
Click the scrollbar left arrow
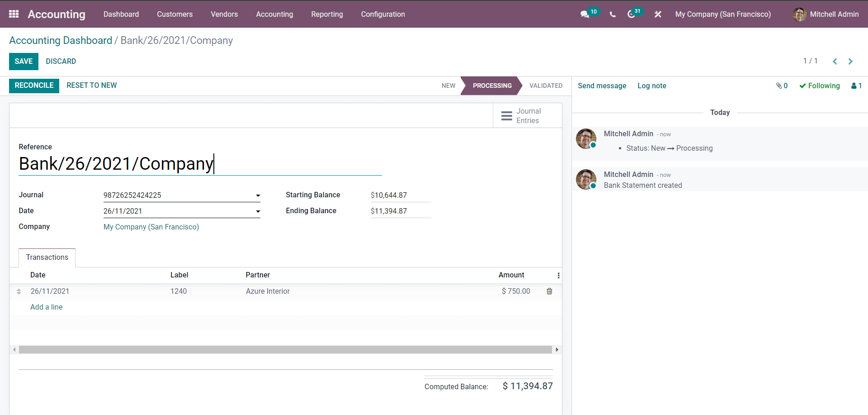(x=14, y=350)
